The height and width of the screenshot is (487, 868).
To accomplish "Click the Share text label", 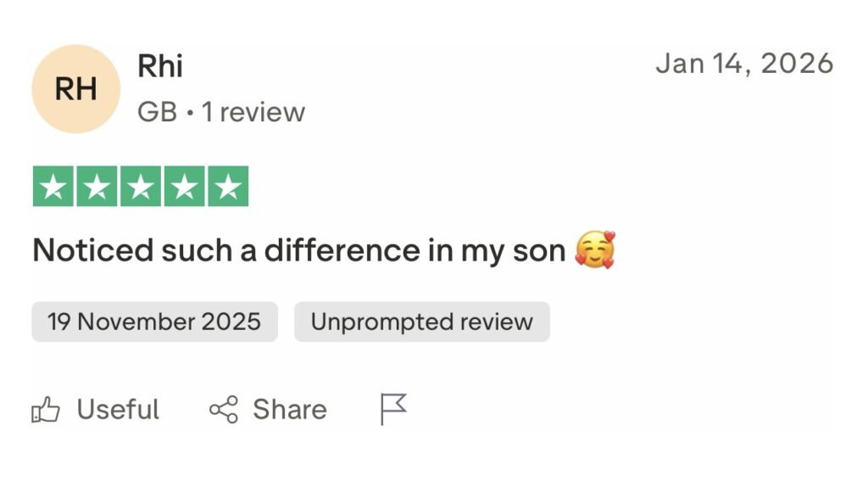I will tap(289, 410).
